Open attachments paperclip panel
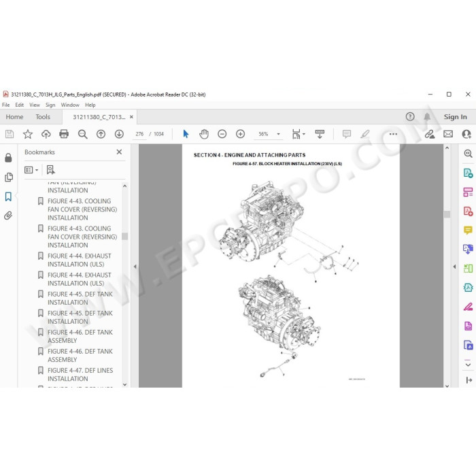Screen dimensions: 476x476 click(x=8, y=216)
